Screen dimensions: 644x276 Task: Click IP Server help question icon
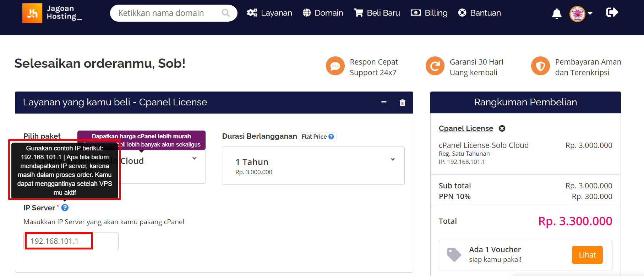click(65, 208)
